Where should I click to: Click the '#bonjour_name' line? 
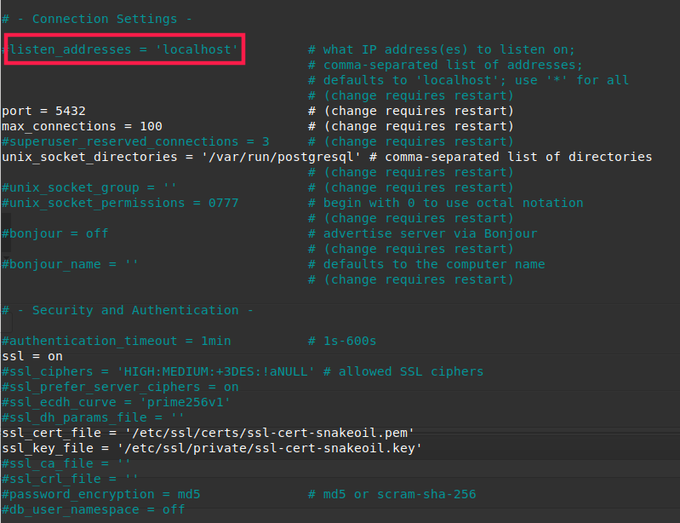(70, 264)
